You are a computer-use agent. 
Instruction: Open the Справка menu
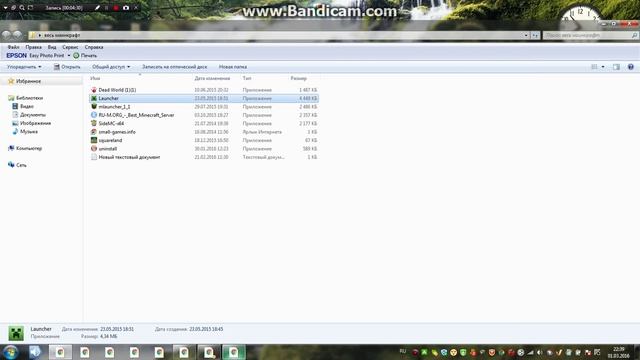94,47
